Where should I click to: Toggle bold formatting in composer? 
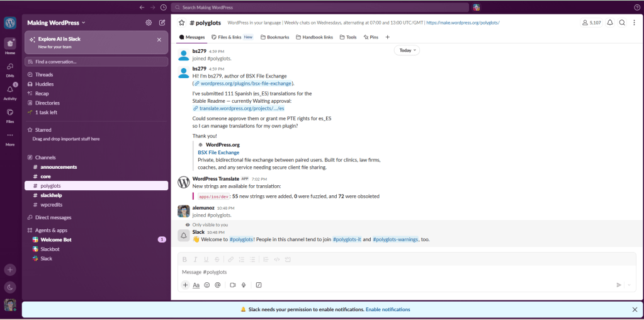coord(185,259)
